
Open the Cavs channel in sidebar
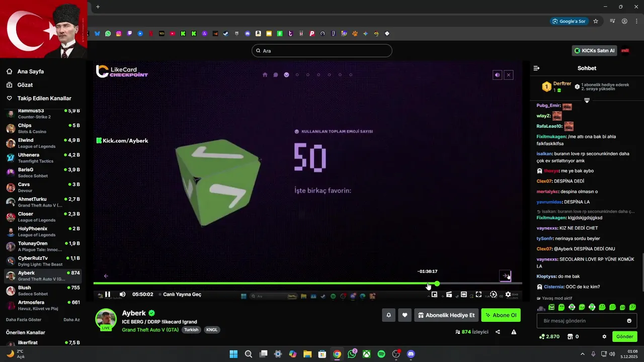click(43, 188)
